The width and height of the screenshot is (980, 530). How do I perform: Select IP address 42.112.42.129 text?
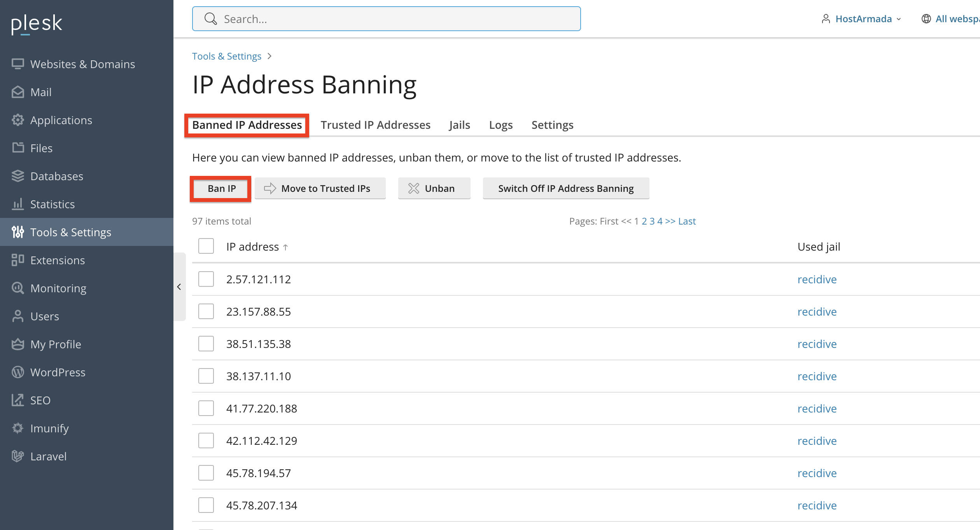(x=262, y=441)
